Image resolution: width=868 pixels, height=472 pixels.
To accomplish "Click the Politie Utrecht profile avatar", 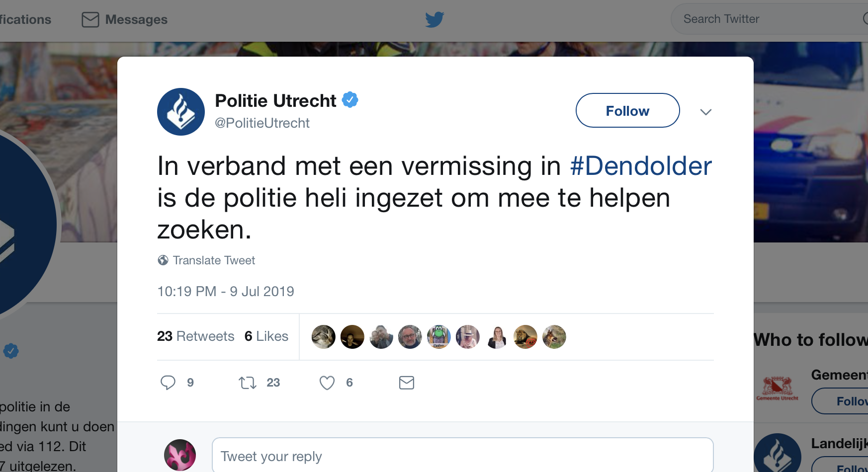I will tap(181, 112).
